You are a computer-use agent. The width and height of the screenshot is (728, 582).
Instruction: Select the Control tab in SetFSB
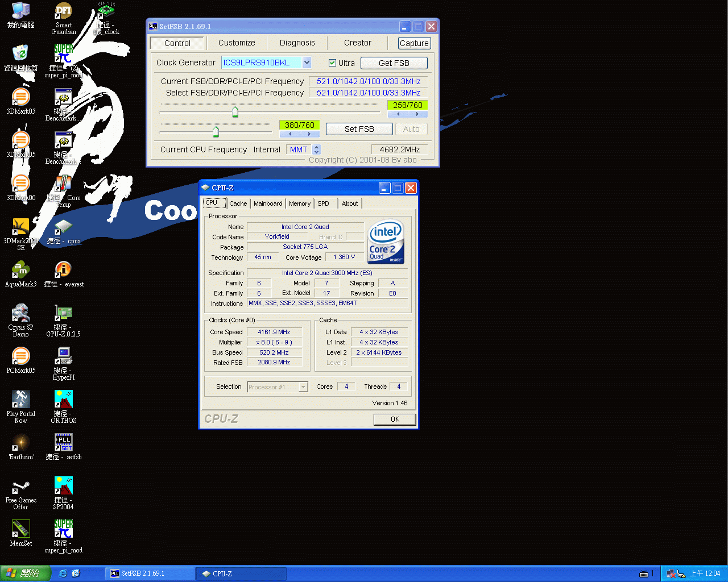pos(177,43)
